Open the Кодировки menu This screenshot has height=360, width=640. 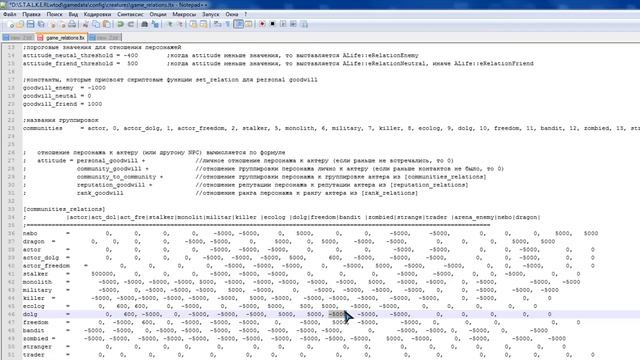coord(97,14)
